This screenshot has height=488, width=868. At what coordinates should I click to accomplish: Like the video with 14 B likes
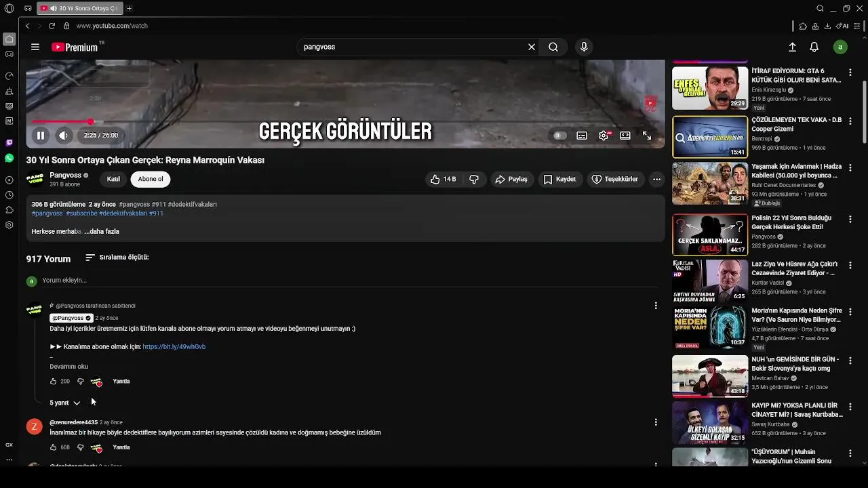[443, 179]
